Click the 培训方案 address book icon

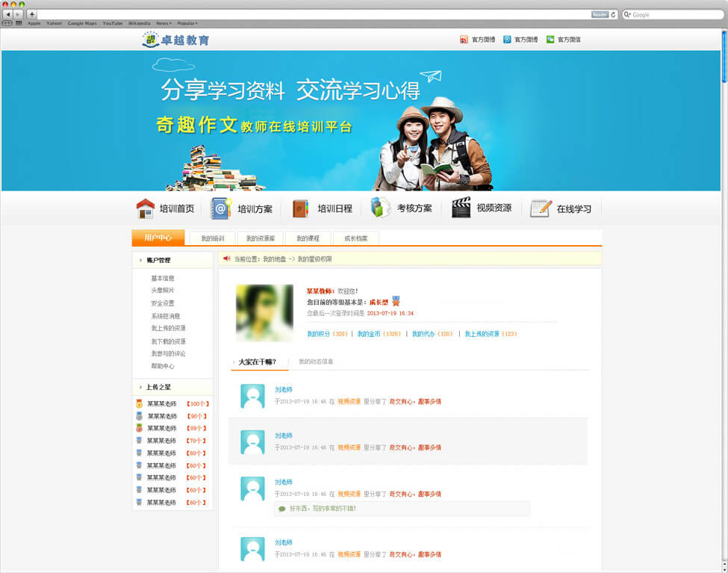[221, 208]
